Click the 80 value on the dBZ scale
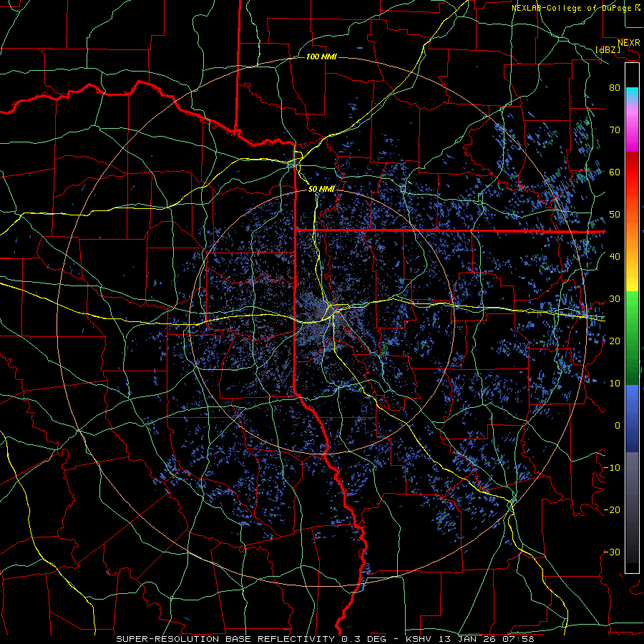The image size is (644, 644). (x=615, y=87)
